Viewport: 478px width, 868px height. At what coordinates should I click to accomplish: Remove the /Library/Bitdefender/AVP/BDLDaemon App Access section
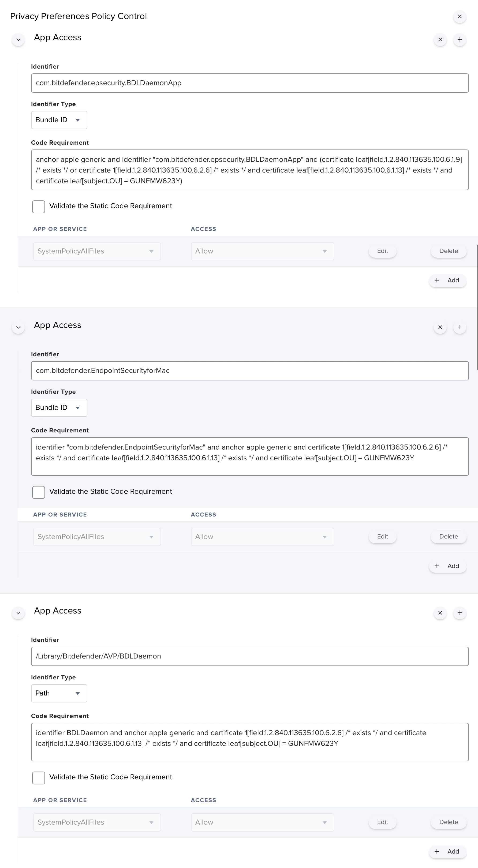pyautogui.click(x=440, y=613)
